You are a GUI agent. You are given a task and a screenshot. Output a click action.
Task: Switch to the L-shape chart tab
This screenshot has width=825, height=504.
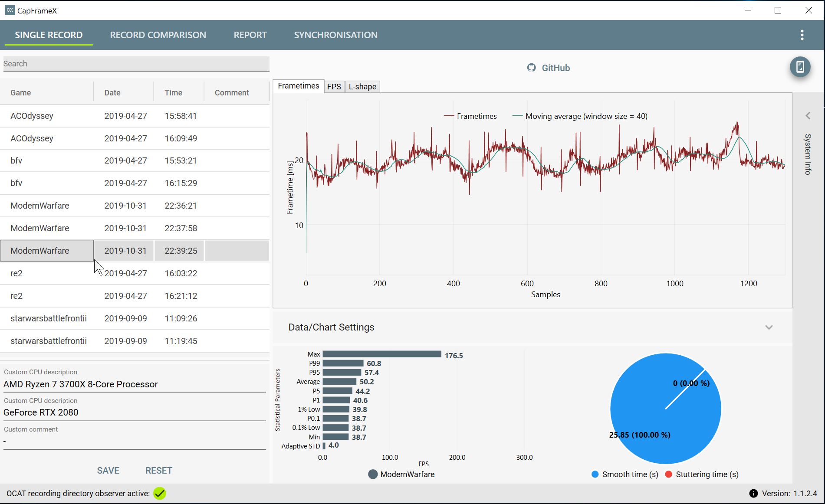(x=362, y=87)
